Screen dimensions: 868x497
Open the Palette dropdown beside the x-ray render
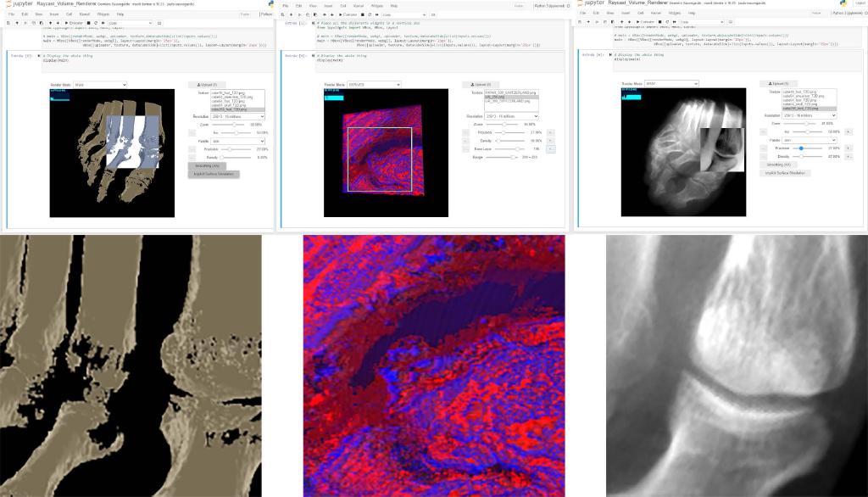[x=808, y=140]
